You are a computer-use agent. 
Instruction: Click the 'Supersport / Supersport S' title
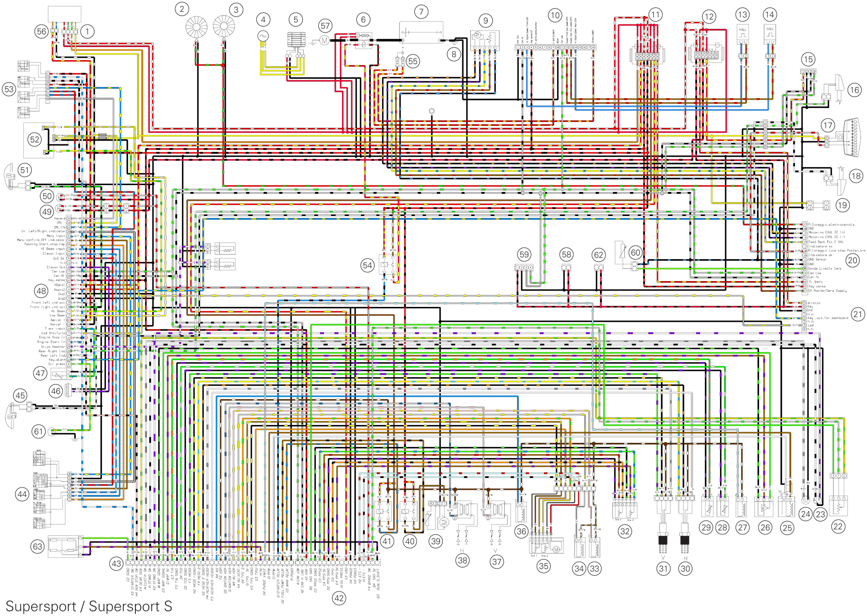click(89, 606)
